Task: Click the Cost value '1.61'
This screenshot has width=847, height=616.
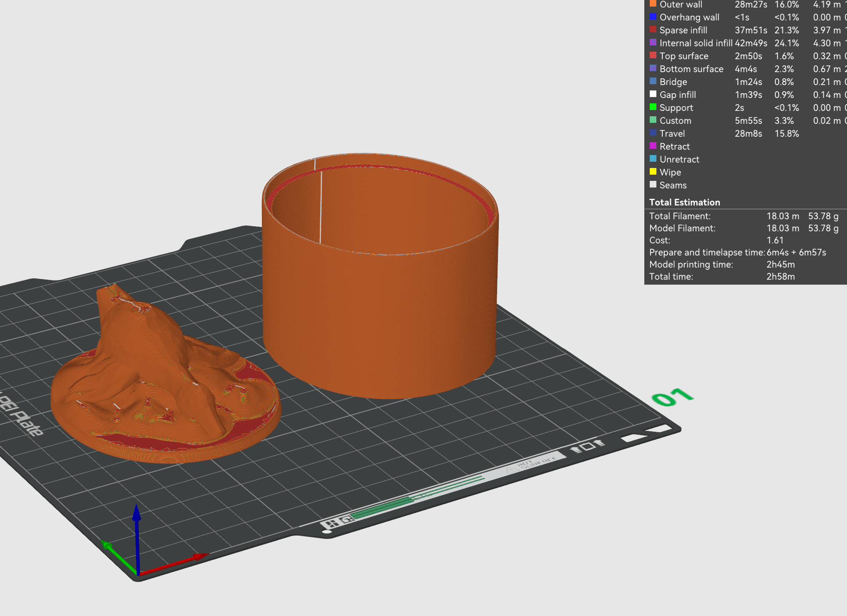Action: pyautogui.click(x=775, y=240)
